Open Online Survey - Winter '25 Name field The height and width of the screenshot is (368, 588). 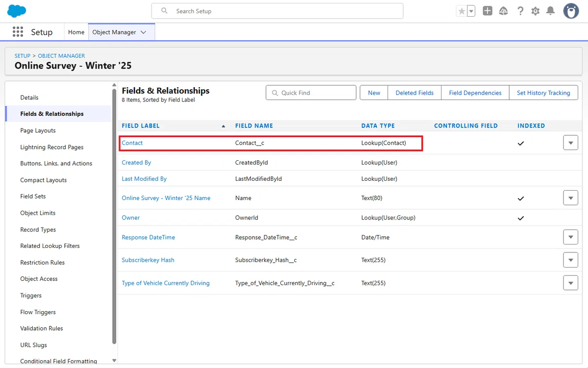pos(166,198)
